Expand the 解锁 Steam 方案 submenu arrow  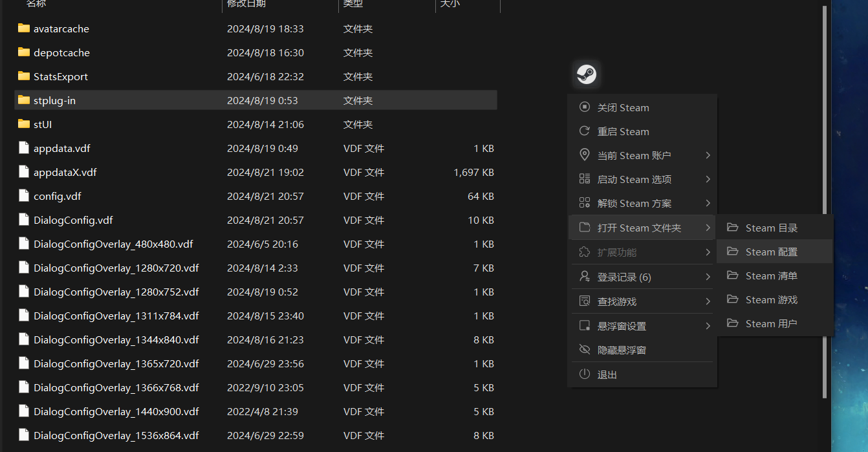[x=708, y=203]
